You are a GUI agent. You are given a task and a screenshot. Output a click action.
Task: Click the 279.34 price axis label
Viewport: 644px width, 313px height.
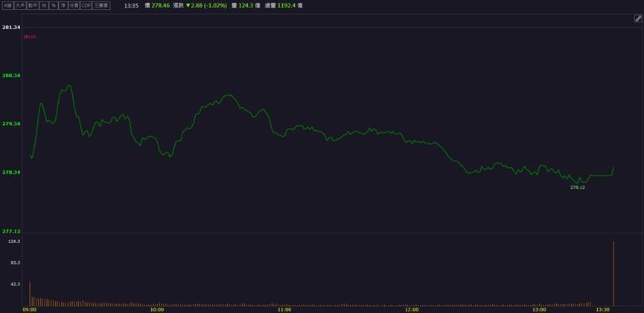(11, 123)
